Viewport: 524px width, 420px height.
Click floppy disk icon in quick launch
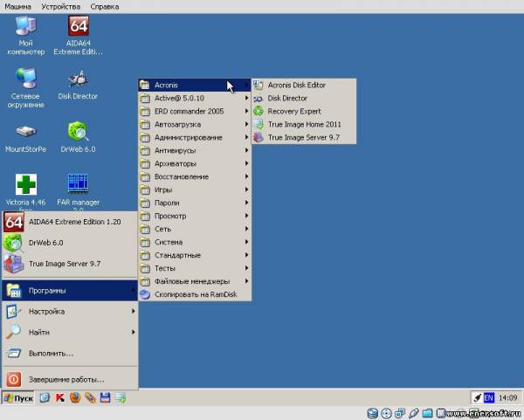[x=106, y=397]
